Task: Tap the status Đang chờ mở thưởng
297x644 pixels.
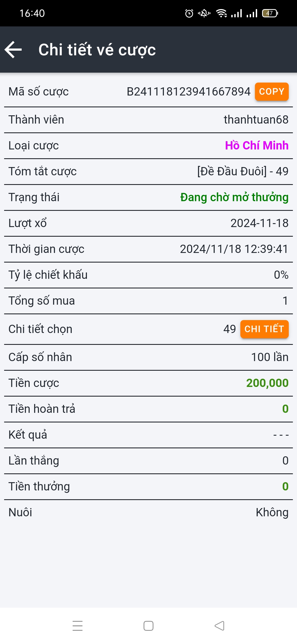Action: 234,197
